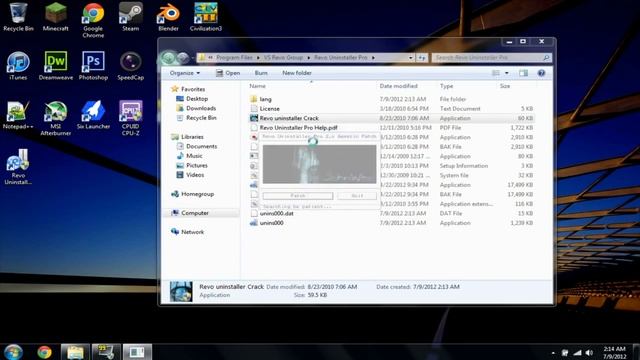Open Windows Explorer taskbar button
Screen dimensions: 640x360
(x=75, y=352)
